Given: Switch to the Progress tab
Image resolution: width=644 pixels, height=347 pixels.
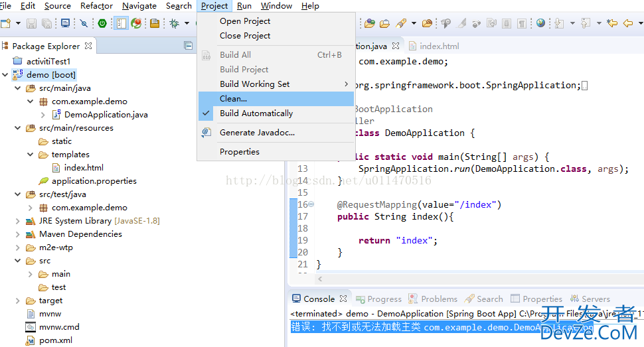Looking at the screenshot, I should (x=378, y=299).
